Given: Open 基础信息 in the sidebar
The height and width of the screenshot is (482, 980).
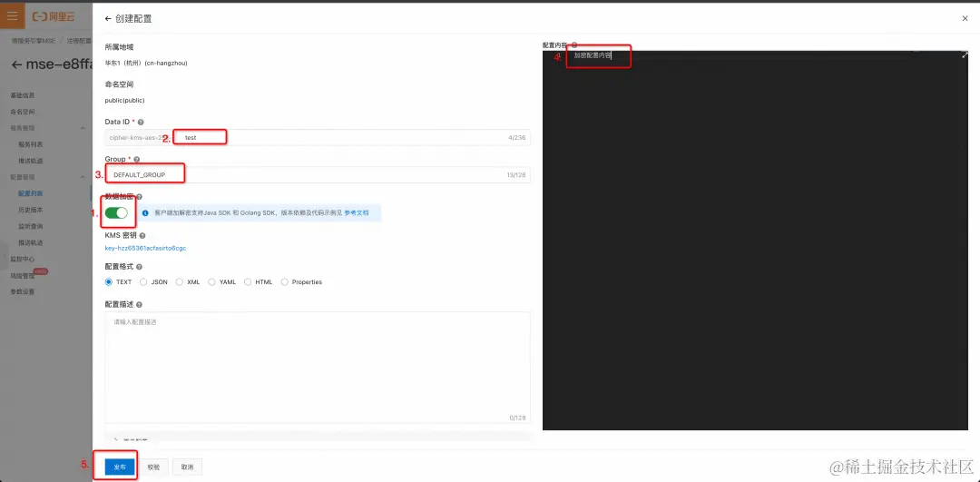Looking at the screenshot, I should [23, 95].
